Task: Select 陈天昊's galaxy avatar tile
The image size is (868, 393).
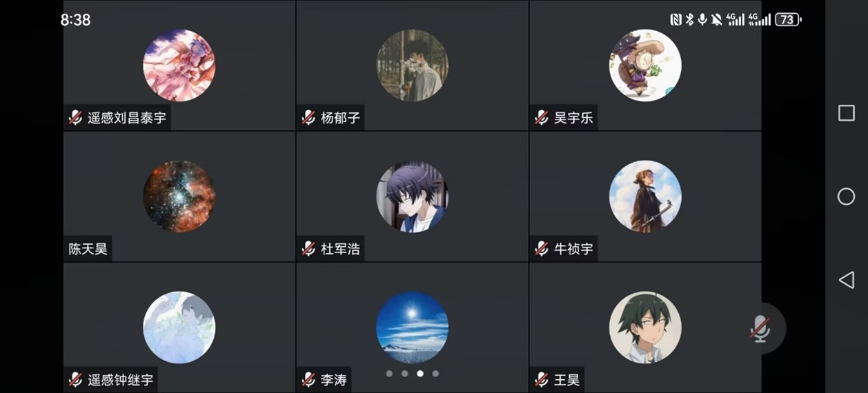Action: coord(179,196)
